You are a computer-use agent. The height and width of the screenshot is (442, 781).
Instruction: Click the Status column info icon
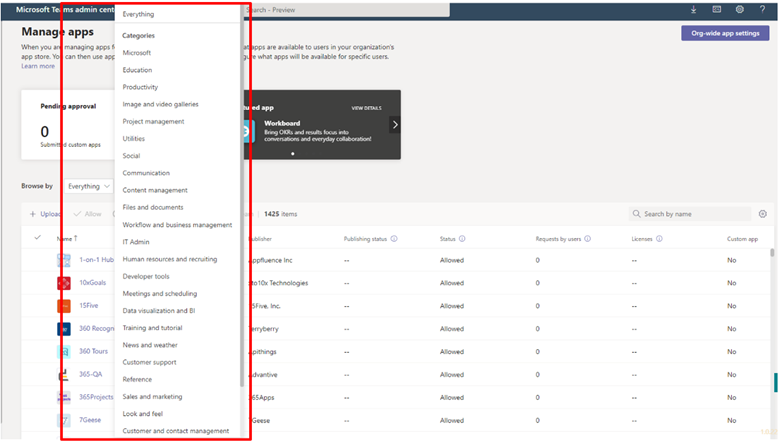tap(462, 239)
